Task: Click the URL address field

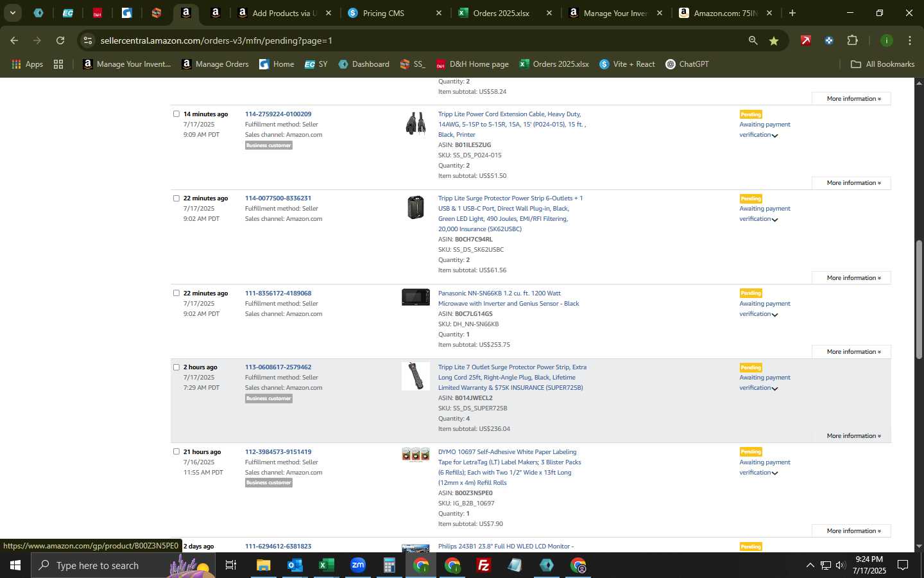Action: click(x=411, y=40)
